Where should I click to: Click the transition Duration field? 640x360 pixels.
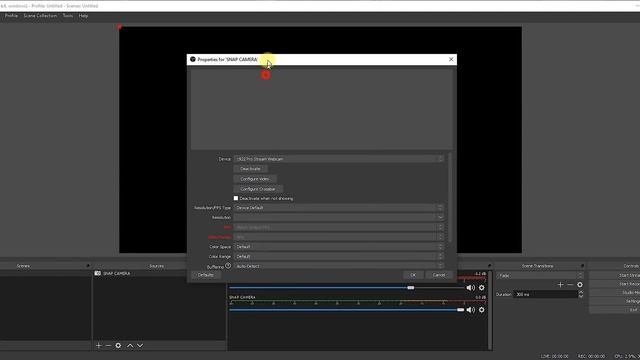545,294
